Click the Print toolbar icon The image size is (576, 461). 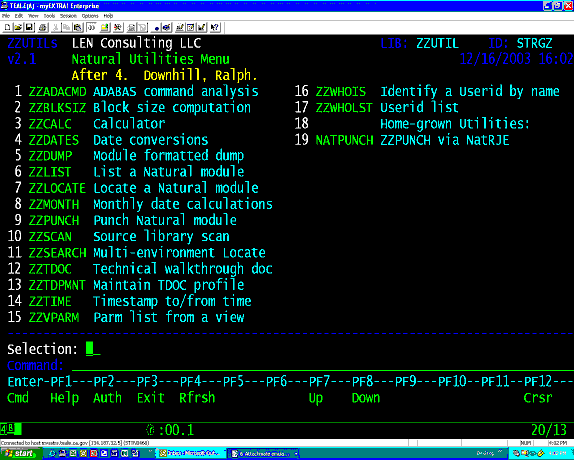[x=43, y=27]
